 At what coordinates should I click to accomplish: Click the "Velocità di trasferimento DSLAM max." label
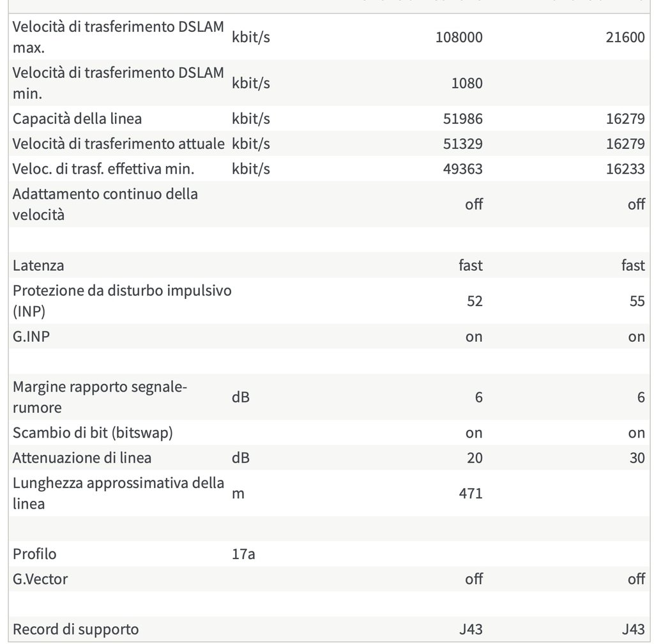click(x=118, y=37)
